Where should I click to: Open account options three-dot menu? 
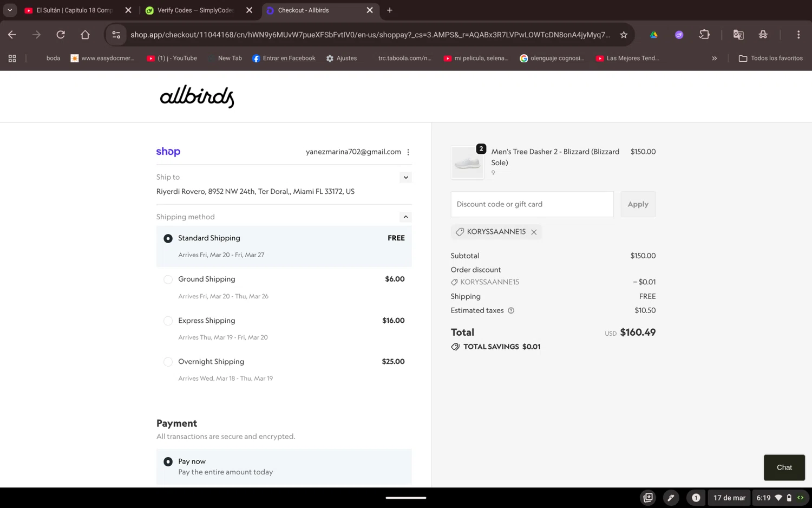pyautogui.click(x=408, y=152)
